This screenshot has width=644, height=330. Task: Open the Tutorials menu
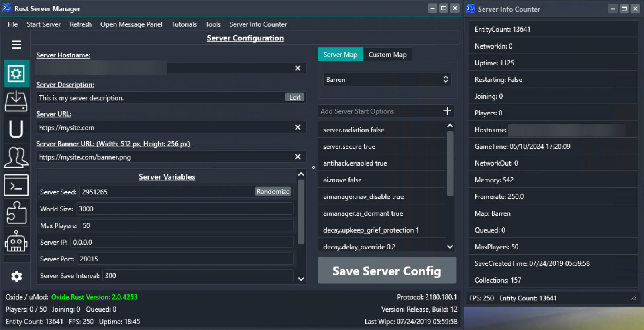point(184,24)
